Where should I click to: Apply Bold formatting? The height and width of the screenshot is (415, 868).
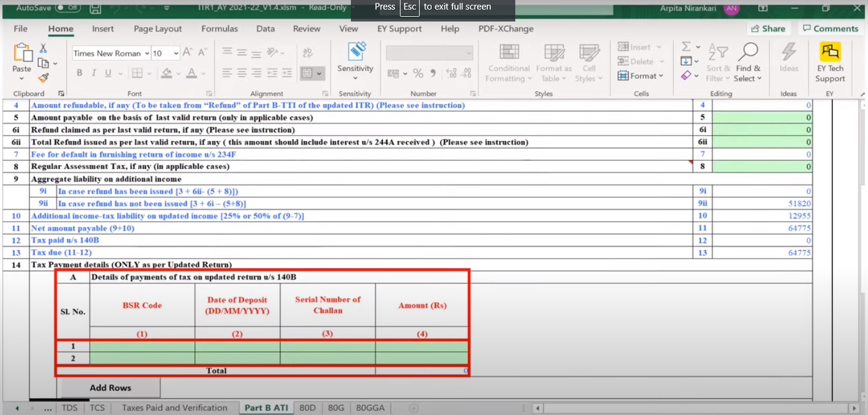tap(79, 73)
